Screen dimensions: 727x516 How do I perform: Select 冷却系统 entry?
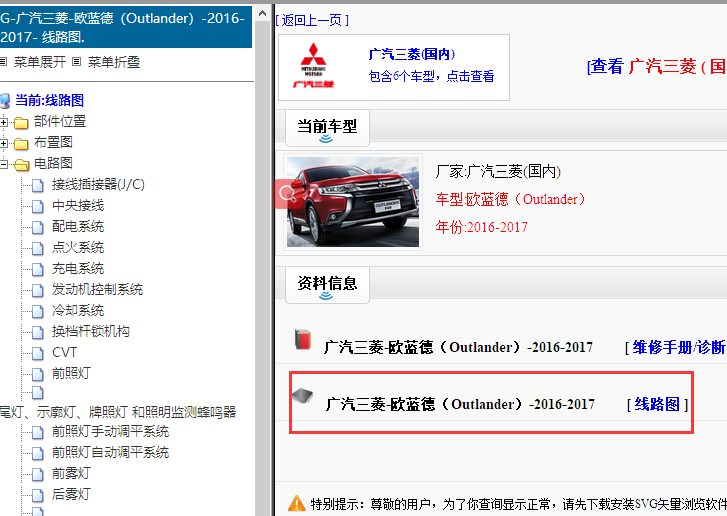click(78, 310)
